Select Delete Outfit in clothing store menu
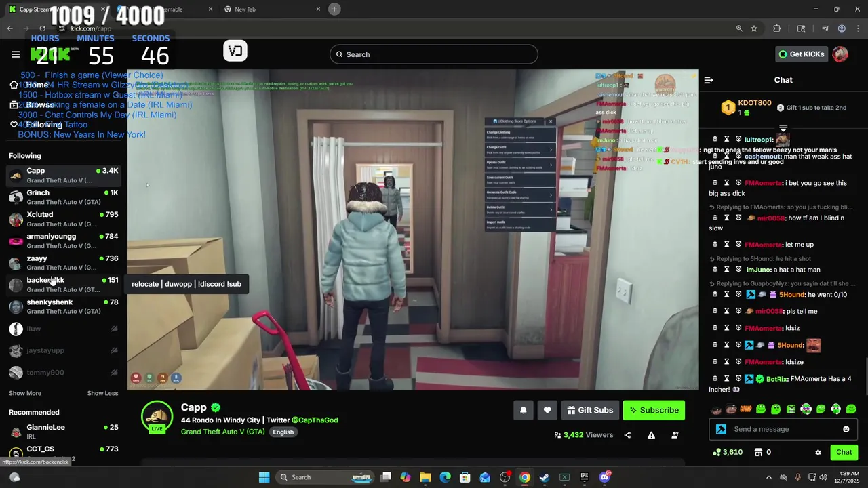868x488 pixels. pyautogui.click(x=519, y=209)
